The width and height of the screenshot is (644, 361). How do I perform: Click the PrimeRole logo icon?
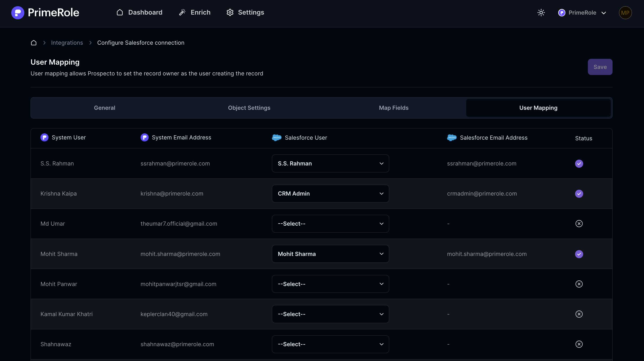coord(18,13)
